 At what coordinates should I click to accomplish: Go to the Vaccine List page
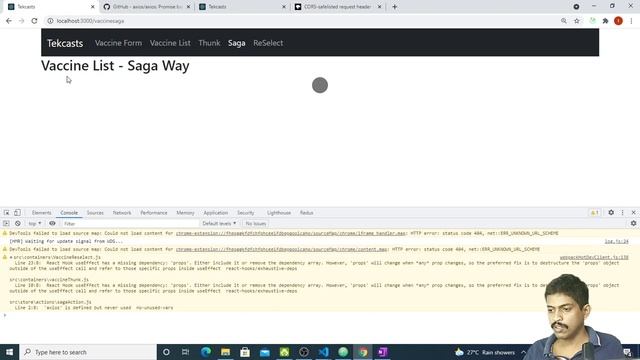click(x=170, y=43)
